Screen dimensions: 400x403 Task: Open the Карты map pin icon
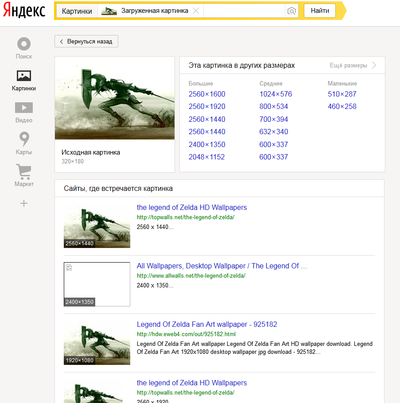click(24, 139)
